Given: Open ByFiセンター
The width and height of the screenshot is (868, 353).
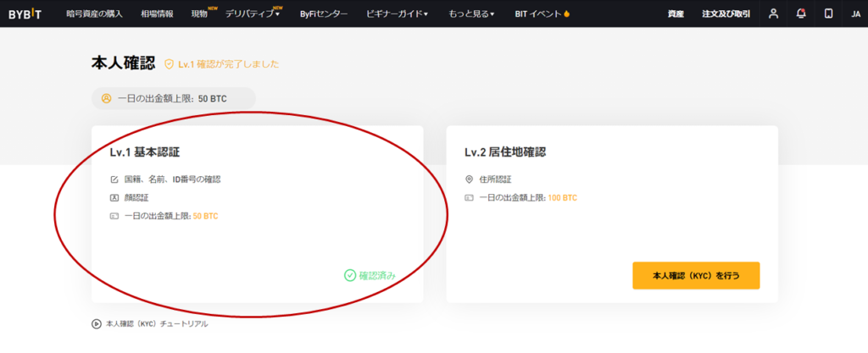Looking at the screenshot, I should tap(324, 14).
